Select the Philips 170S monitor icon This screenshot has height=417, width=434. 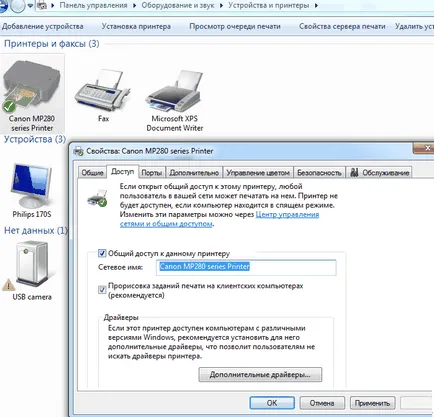(31, 185)
